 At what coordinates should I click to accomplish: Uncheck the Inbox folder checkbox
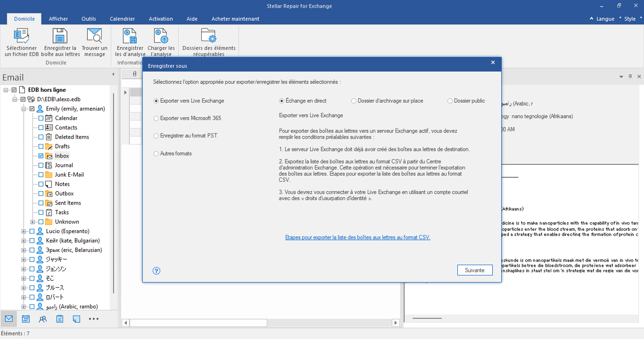(41, 156)
